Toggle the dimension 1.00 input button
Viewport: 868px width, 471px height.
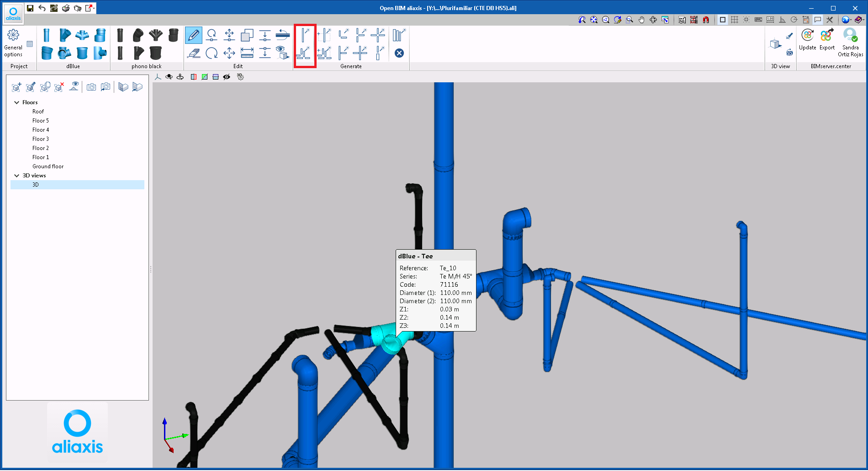point(770,20)
